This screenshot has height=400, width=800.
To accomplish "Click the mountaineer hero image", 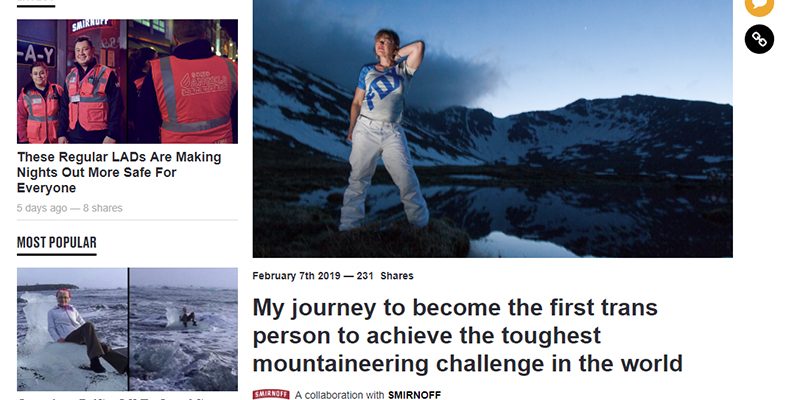I will click(492, 128).
